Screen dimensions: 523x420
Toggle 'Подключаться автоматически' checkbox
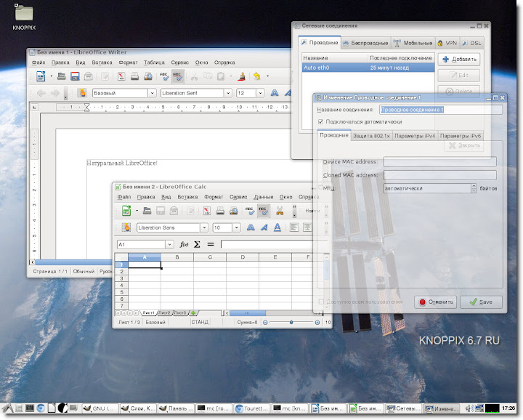point(322,121)
